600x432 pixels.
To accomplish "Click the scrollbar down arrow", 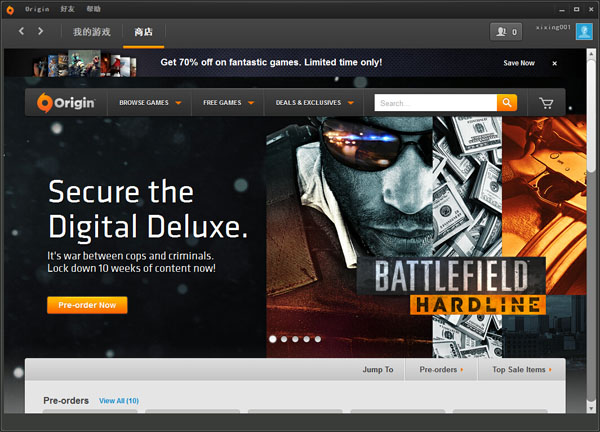I will (591, 409).
